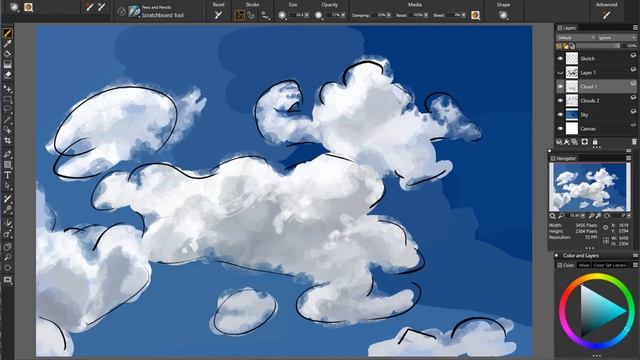Screen dimensions: 640x360
Task: Hide the Cloud 1 layer
Action: (x=560, y=87)
